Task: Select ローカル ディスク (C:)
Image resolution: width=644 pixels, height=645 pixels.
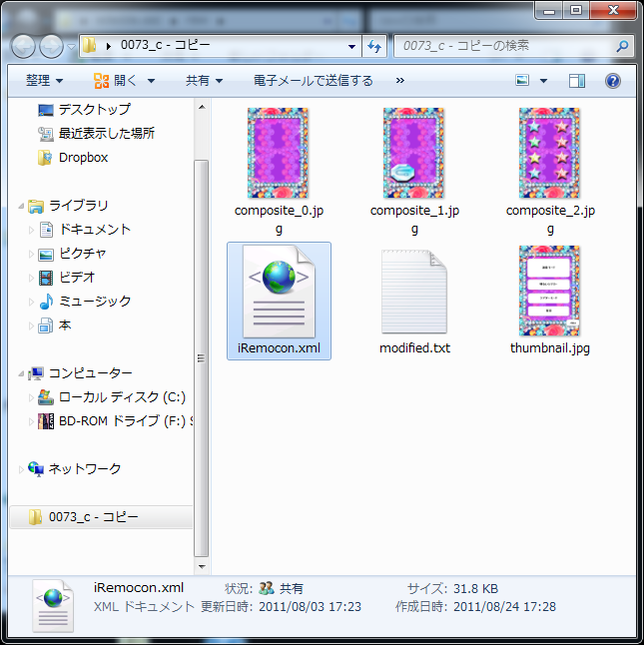Action: pyautogui.click(x=112, y=397)
